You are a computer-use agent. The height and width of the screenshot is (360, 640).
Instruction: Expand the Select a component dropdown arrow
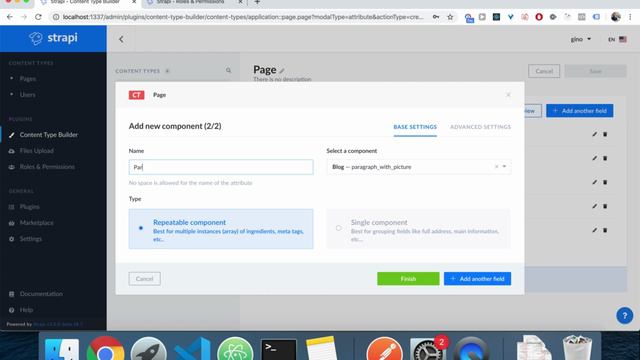[504, 167]
